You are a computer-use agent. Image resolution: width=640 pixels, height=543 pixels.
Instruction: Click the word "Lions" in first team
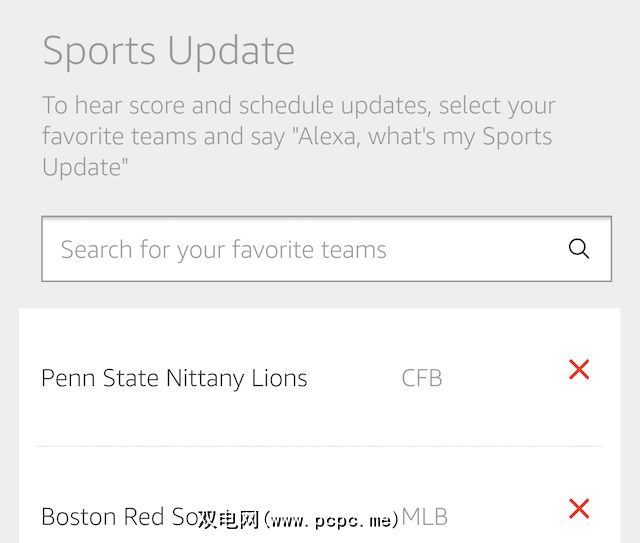coord(279,379)
